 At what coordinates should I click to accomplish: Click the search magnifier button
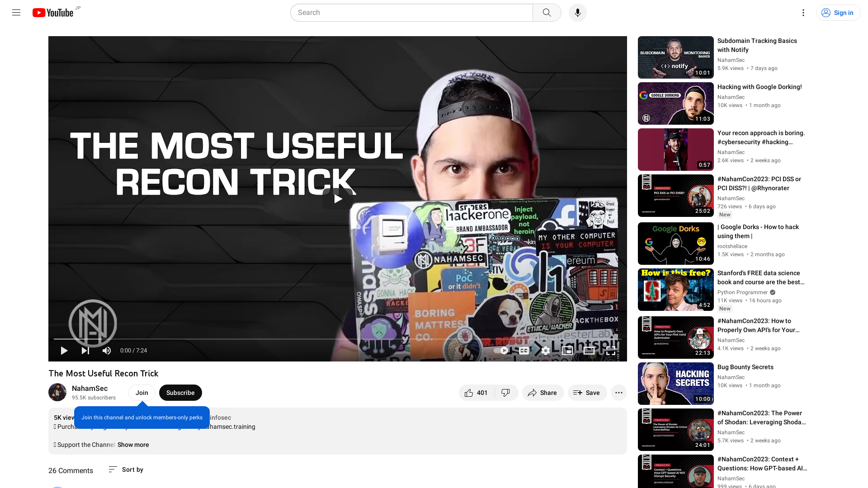(x=547, y=13)
